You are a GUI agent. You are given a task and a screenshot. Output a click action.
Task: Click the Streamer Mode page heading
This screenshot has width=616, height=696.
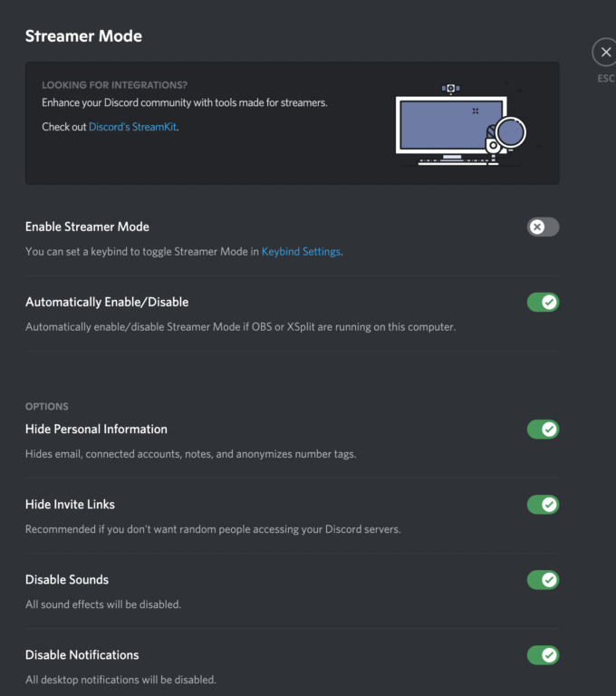tap(83, 36)
